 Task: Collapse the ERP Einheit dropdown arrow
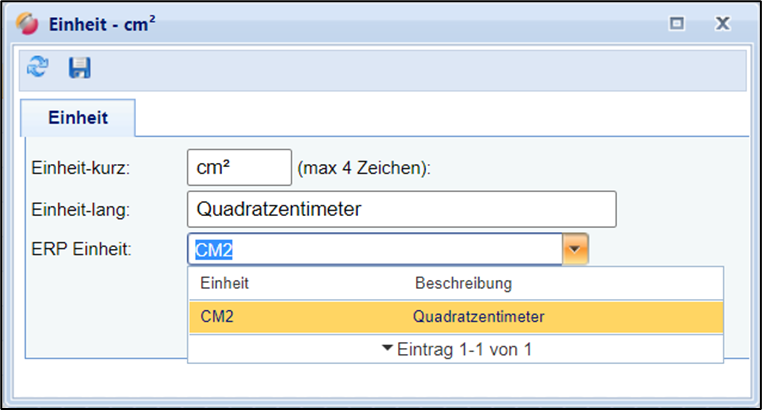pos(575,249)
